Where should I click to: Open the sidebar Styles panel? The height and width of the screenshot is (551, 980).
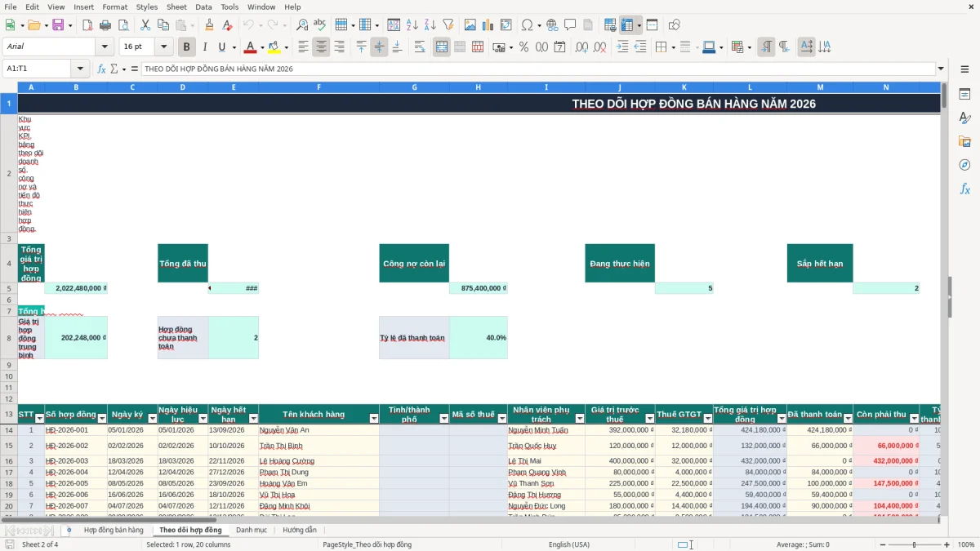[x=964, y=118]
